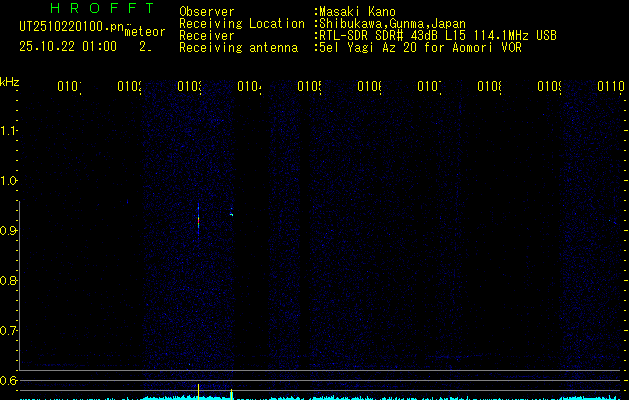Click the Masaki Kano observer name
The image size is (629, 400).
pos(357,11)
